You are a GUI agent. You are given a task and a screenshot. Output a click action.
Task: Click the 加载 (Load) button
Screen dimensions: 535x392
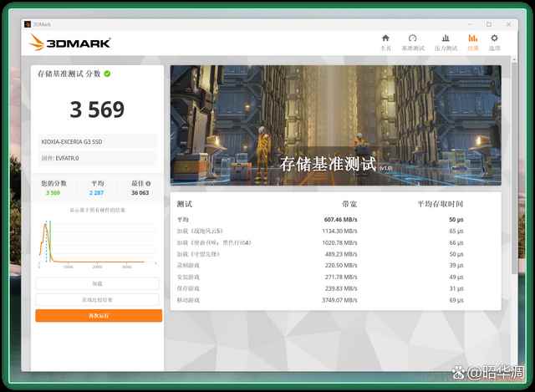pos(98,283)
